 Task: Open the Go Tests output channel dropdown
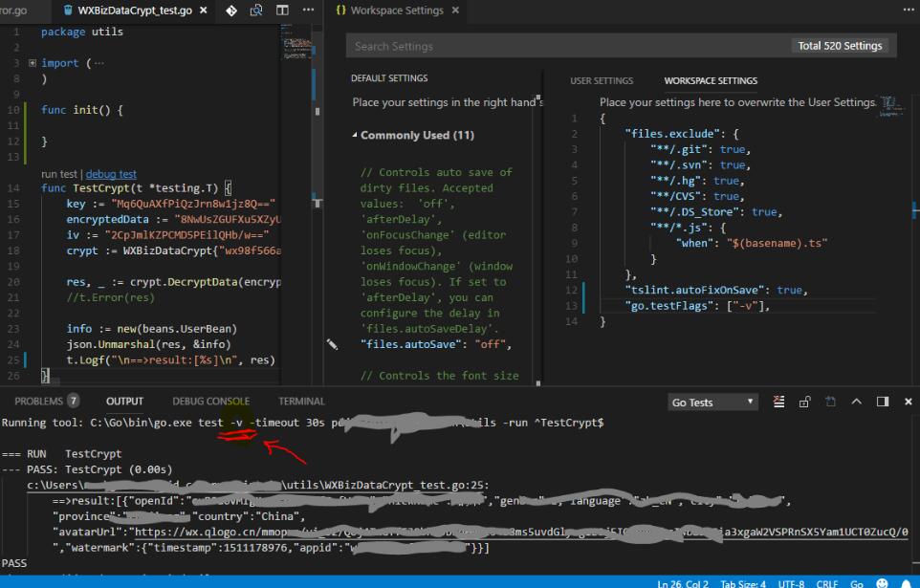click(x=713, y=403)
